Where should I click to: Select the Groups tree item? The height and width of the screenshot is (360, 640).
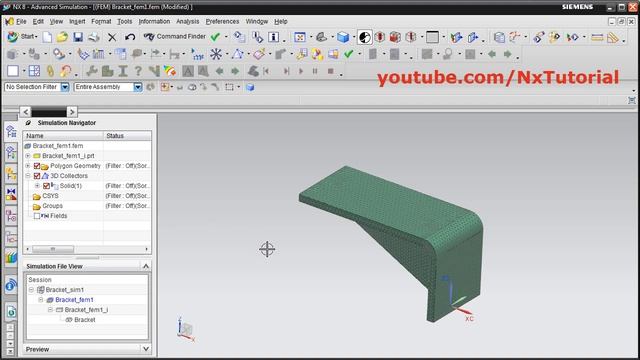[52, 206]
